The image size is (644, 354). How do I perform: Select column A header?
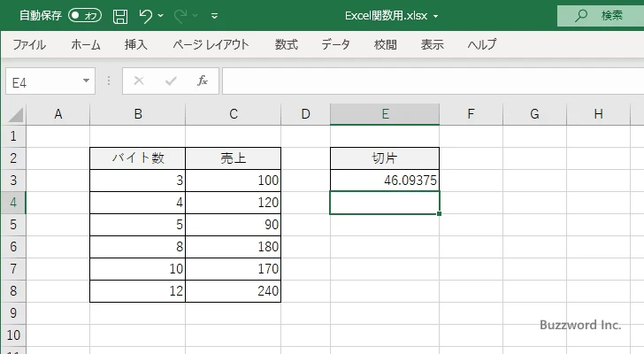tap(57, 114)
